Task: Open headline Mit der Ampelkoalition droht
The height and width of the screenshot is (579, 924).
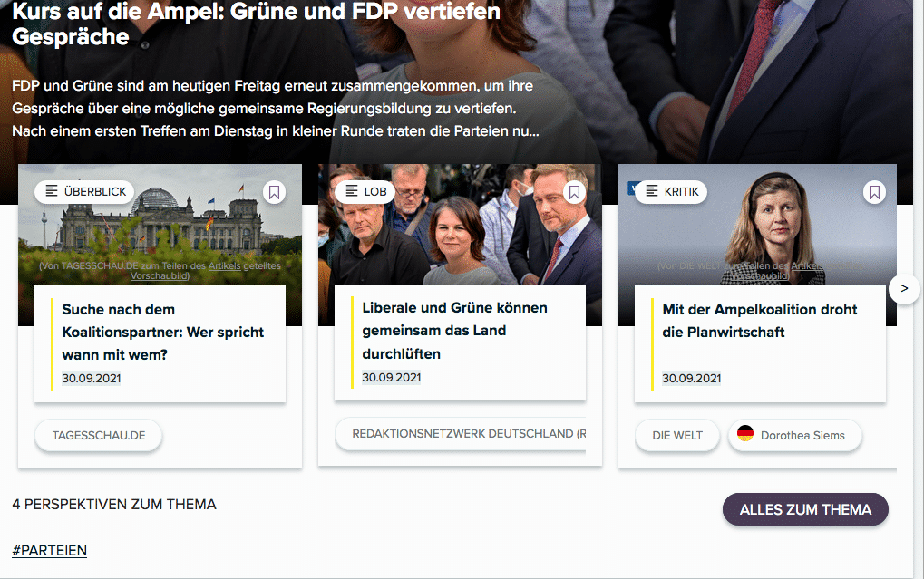Action: [x=759, y=321]
